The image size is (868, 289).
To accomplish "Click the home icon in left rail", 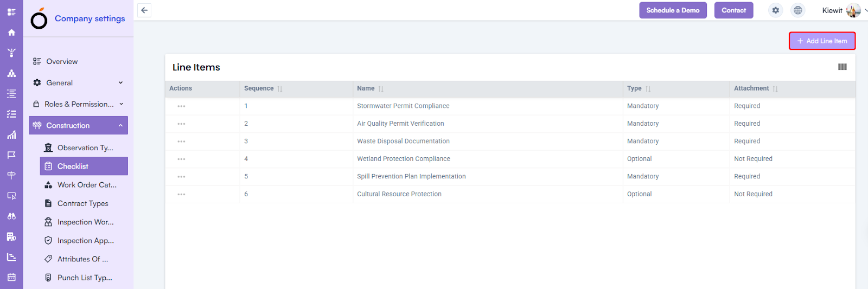I will coord(11,33).
